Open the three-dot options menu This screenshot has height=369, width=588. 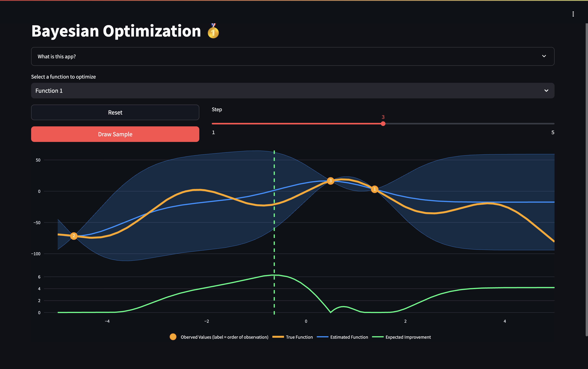coord(573,14)
